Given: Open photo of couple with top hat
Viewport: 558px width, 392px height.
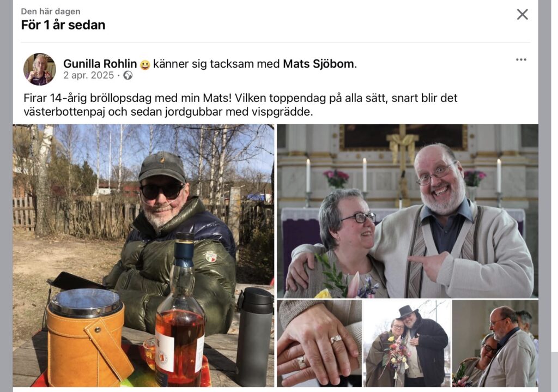Looking at the screenshot, I should (407, 343).
